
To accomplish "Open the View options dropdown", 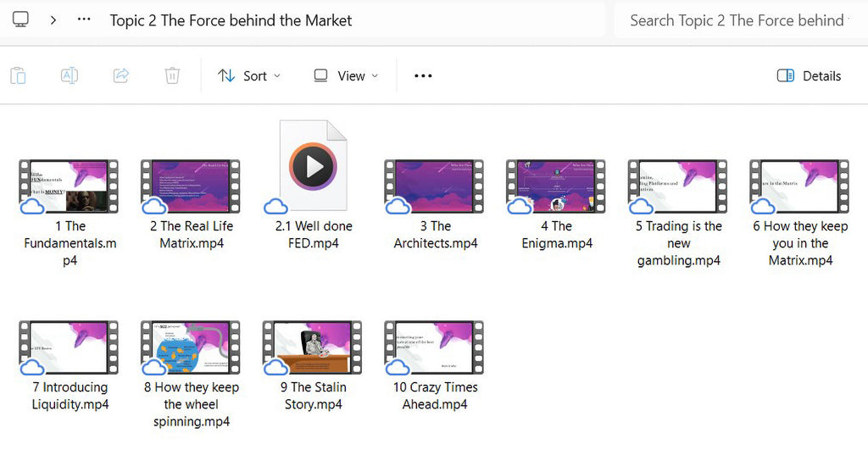I will coord(346,75).
